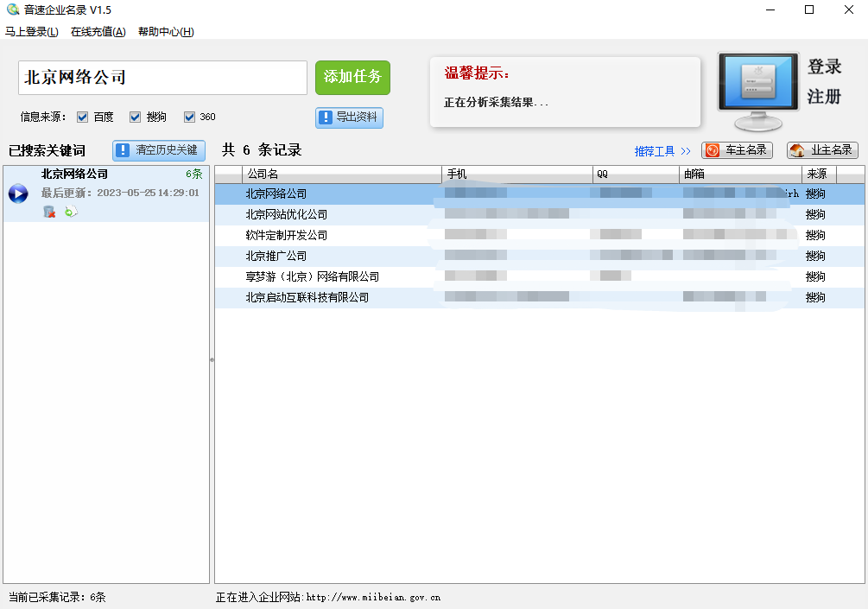Click the 正在分析采集结果 tip message
This screenshot has width=868, height=609.
(496, 103)
